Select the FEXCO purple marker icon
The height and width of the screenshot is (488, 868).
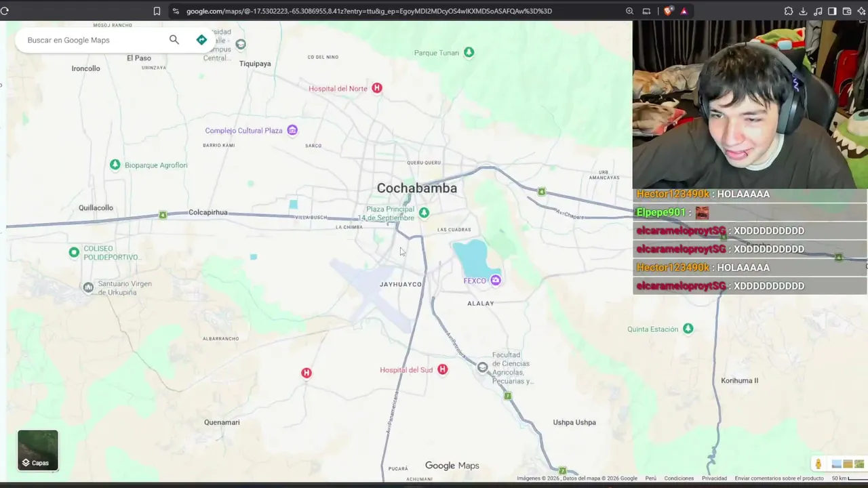point(496,281)
